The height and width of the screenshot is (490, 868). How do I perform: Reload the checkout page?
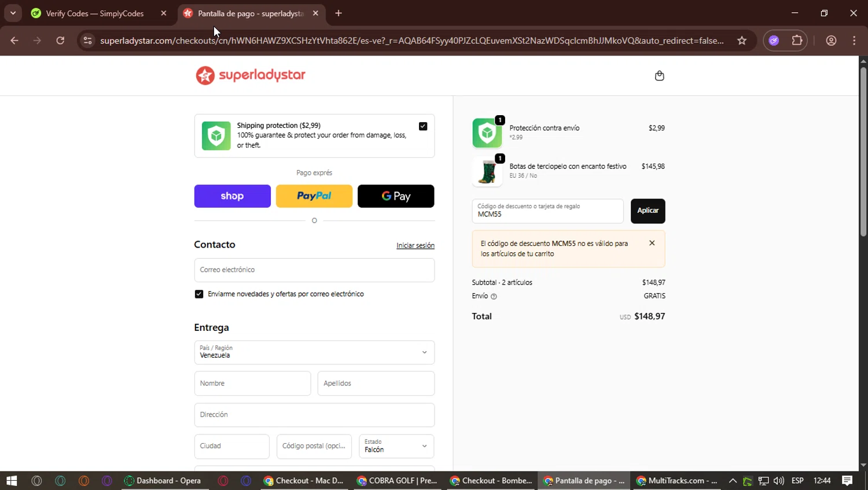[60, 40]
